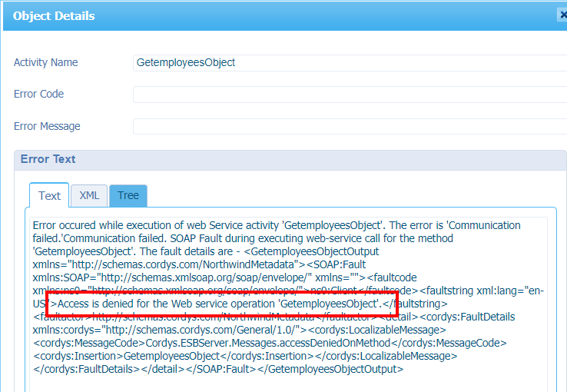Open the Tree view tab
This screenshot has width=567, height=392.
(x=128, y=195)
